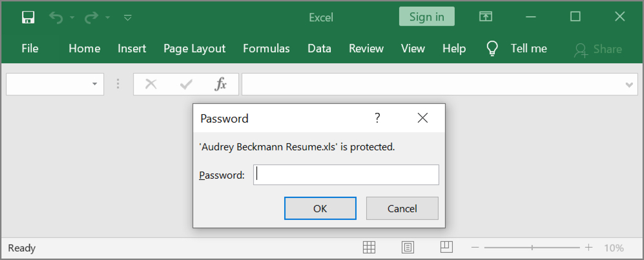Click OK in the Password dialog
This screenshot has height=260, width=644.
click(x=320, y=208)
